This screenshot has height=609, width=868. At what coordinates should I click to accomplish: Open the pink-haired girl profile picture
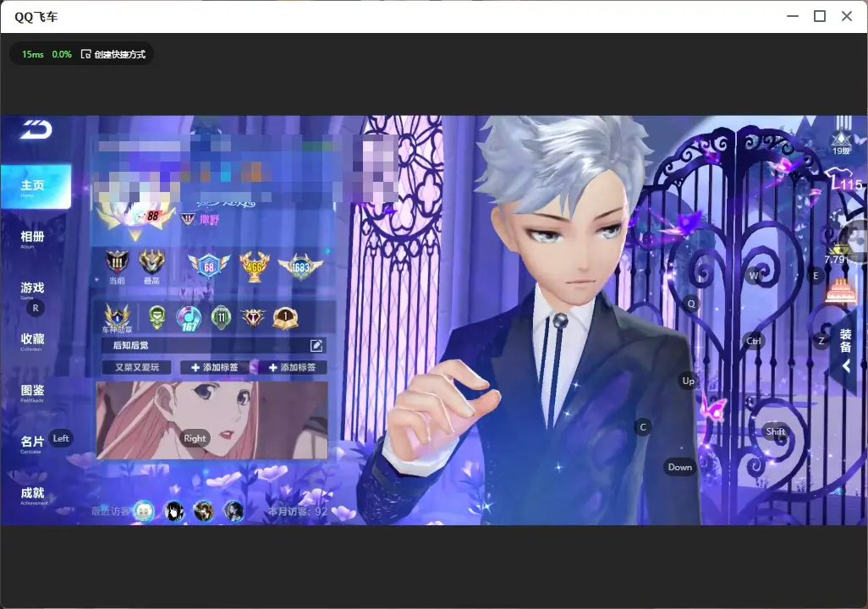click(x=212, y=420)
